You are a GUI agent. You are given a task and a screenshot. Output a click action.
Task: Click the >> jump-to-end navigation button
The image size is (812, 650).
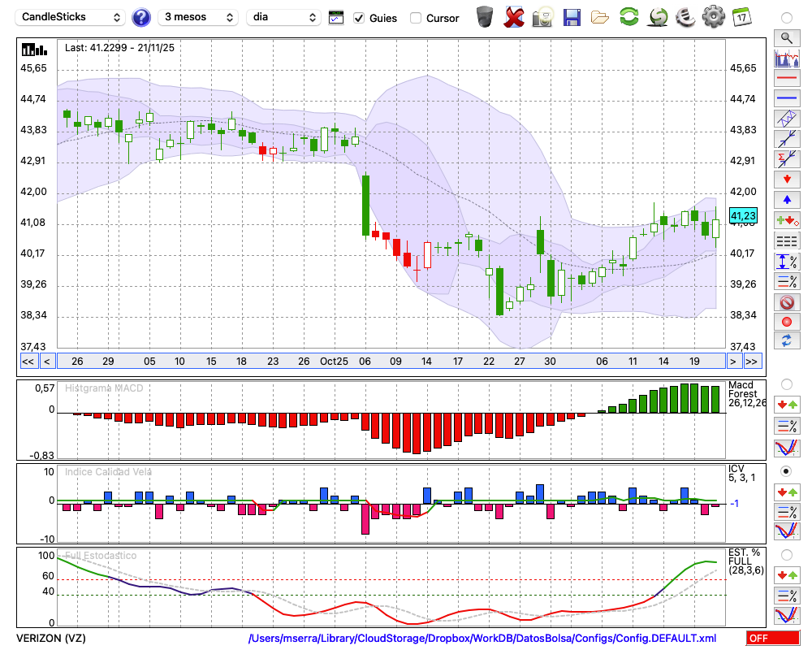point(752,362)
